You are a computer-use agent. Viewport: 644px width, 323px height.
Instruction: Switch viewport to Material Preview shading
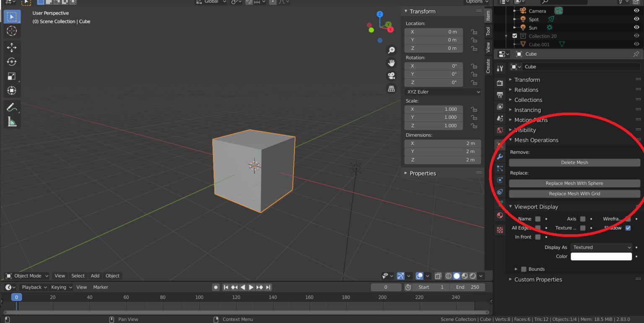point(464,276)
